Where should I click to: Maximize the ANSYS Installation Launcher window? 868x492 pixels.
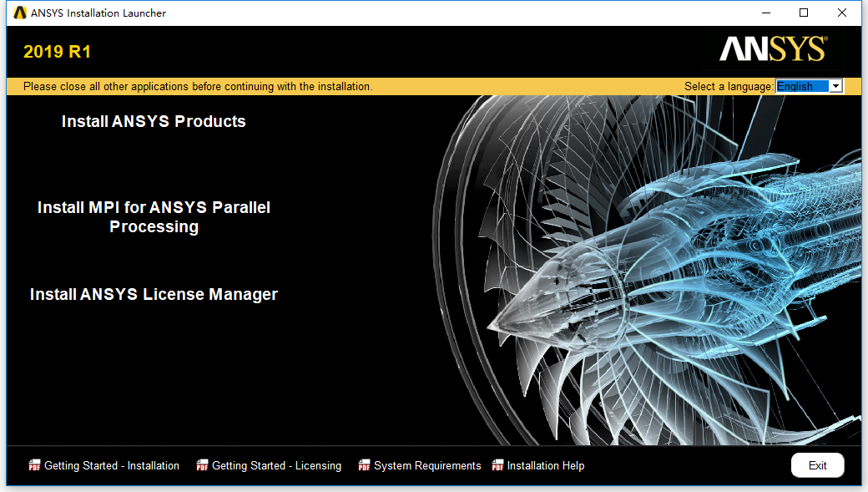click(x=804, y=13)
